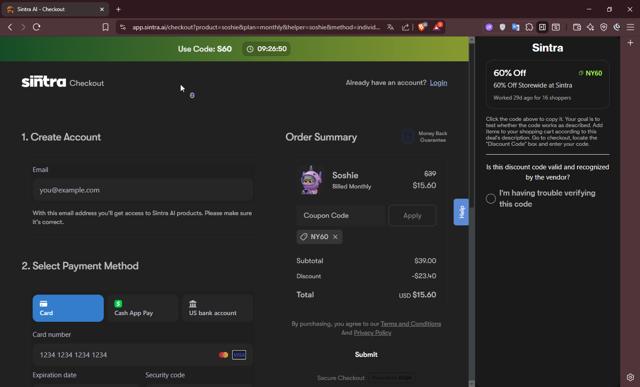Click the shield extension icon in toolbar
640x387 pixels.
[502, 27]
